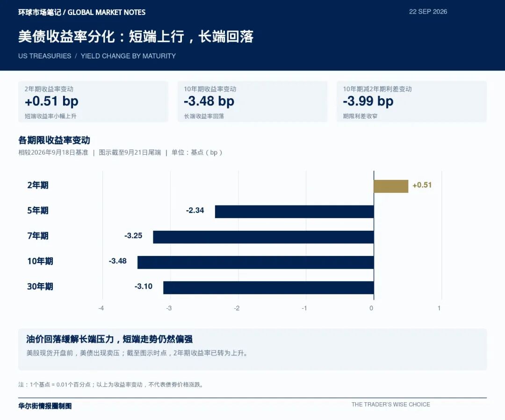
Task: Click the -2.34 data label
Action: tap(195, 211)
